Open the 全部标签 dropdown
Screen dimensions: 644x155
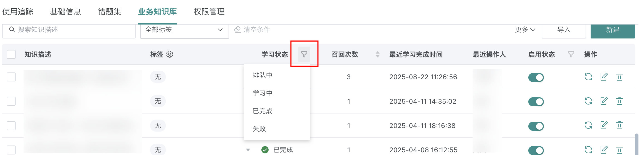(184, 30)
